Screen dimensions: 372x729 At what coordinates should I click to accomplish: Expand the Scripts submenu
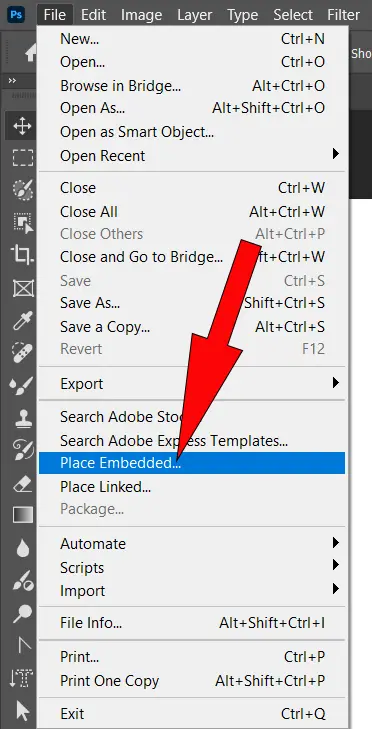pyautogui.click(x=192, y=568)
